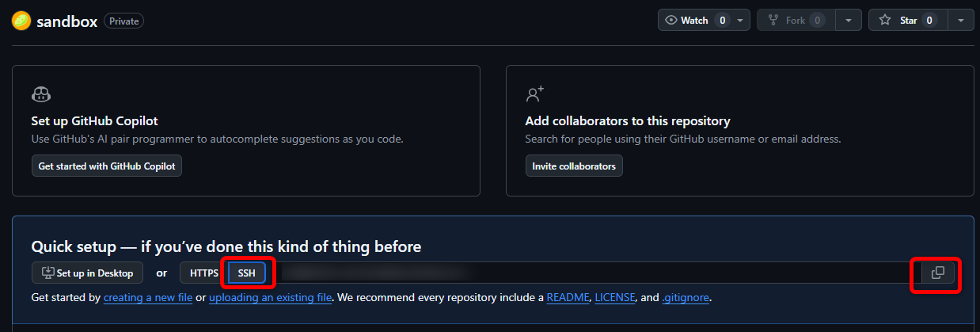Open the Fork options dropdown arrow
This screenshot has height=332, width=980.
coord(849,21)
